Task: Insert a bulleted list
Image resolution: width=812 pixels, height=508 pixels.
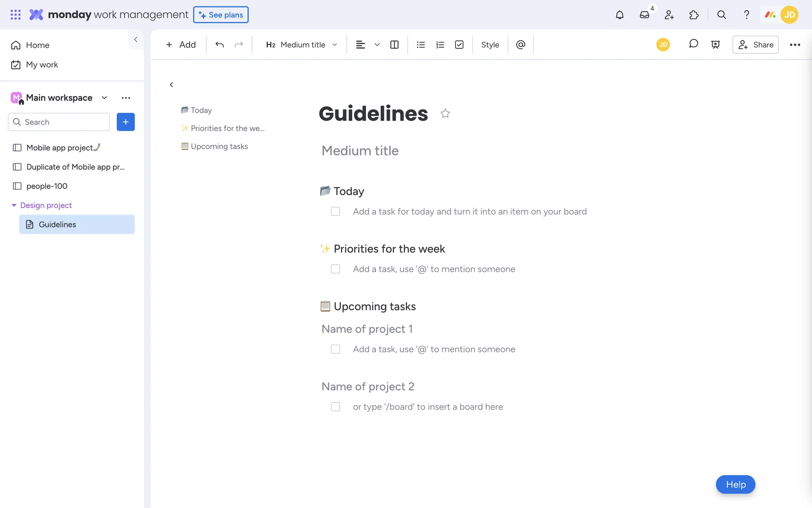Action: point(420,44)
